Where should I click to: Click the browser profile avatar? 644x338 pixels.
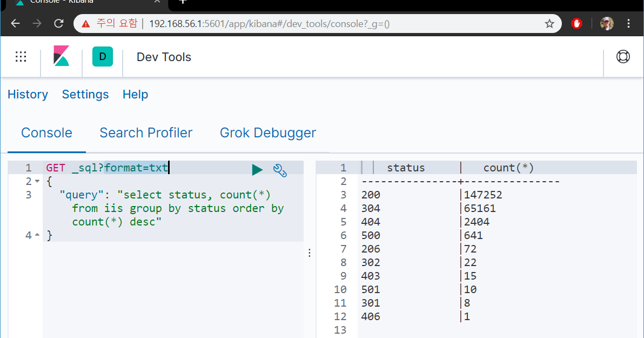pyautogui.click(x=606, y=23)
